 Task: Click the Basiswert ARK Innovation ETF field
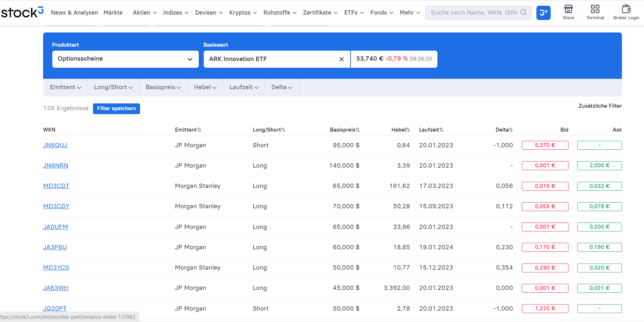click(x=277, y=59)
